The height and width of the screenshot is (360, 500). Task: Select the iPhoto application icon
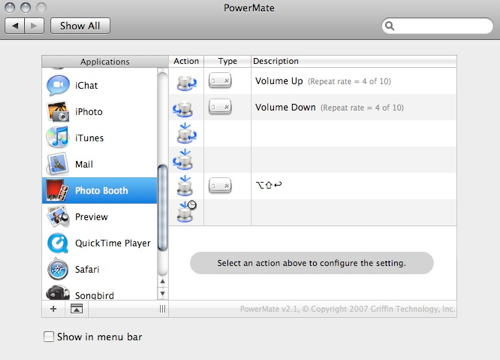[58, 112]
